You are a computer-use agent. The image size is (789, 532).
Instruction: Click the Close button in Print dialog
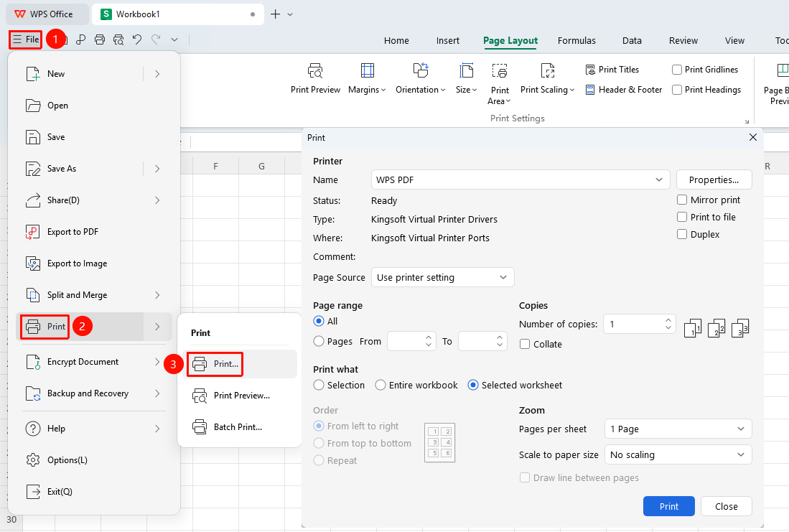pos(726,506)
